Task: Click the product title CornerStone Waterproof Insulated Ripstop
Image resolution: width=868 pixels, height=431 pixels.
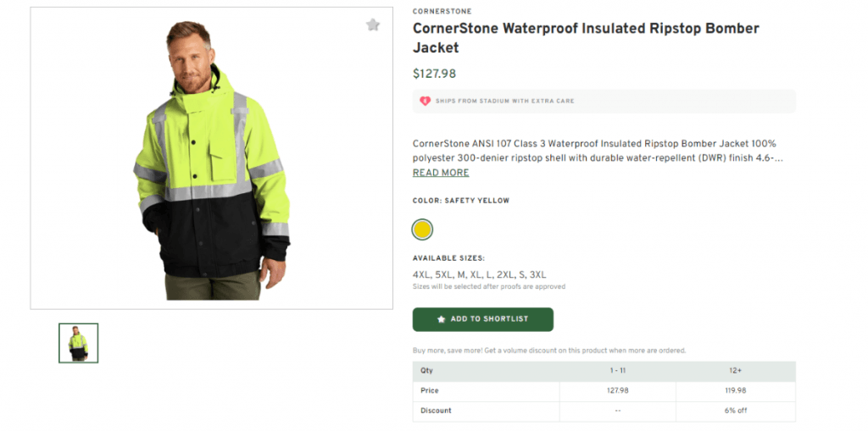Action: pyautogui.click(x=586, y=37)
